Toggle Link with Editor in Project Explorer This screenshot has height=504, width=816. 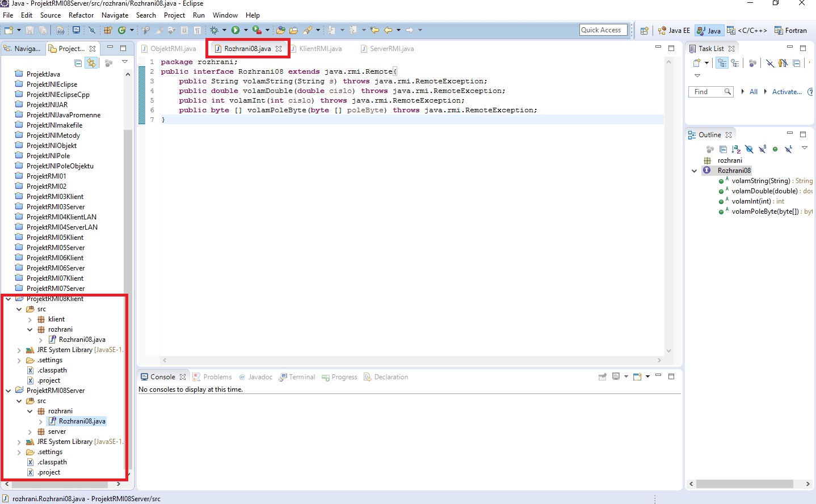[91, 63]
